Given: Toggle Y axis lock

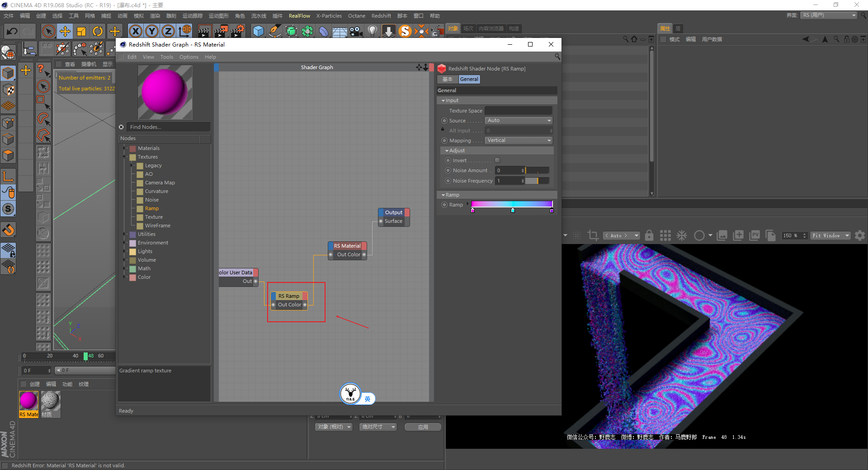Looking at the screenshot, I should [152, 31].
